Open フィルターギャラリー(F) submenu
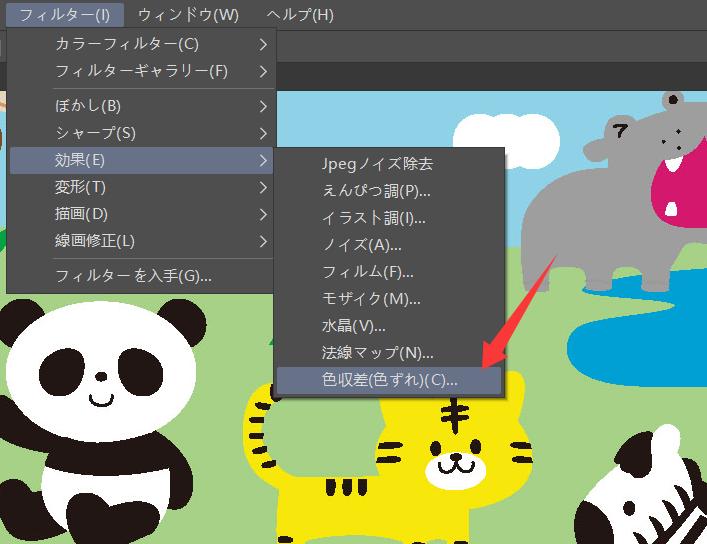The height and width of the screenshot is (544, 707). (142, 71)
